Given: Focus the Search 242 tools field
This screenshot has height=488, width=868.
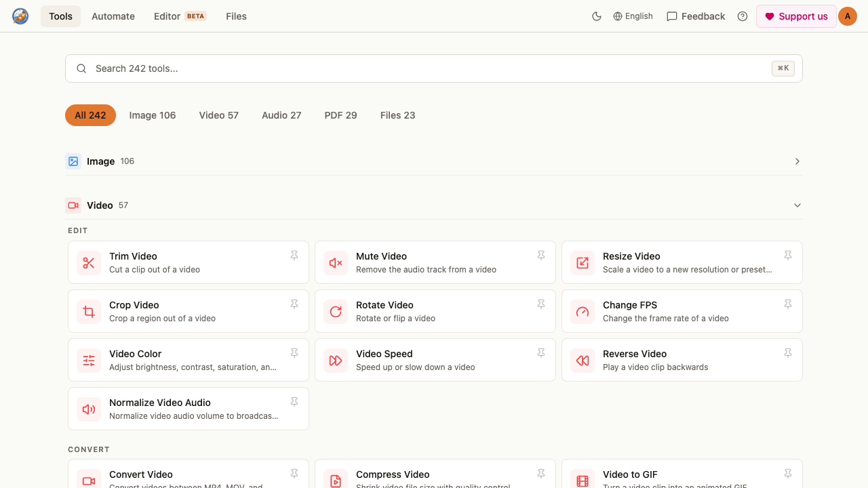Looking at the screenshot, I should coord(434,68).
